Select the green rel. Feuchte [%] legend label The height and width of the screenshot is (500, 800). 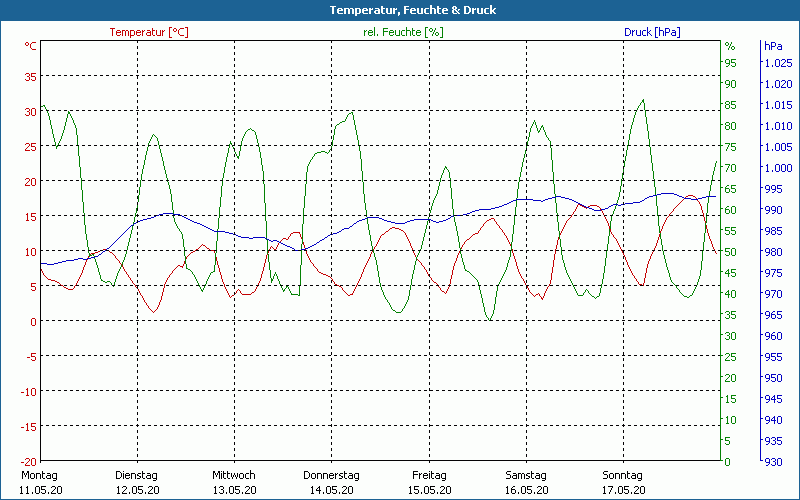(x=403, y=32)
